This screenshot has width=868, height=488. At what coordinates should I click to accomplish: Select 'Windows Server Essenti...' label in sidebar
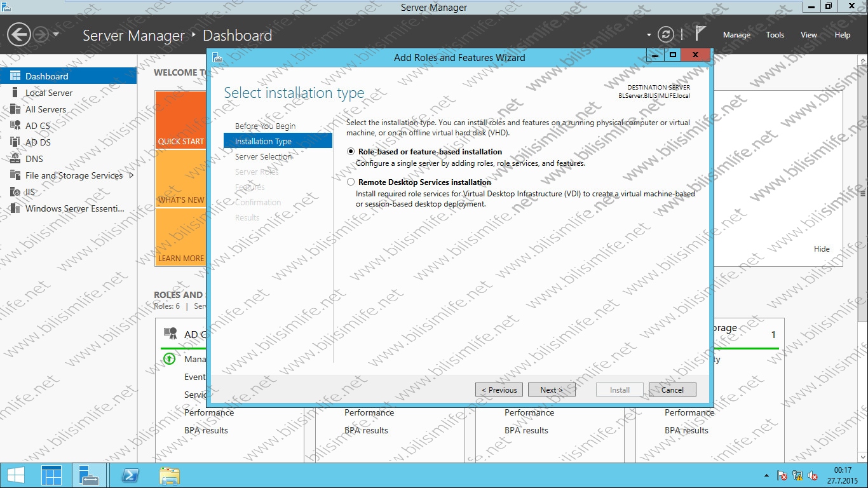(75, 208)
